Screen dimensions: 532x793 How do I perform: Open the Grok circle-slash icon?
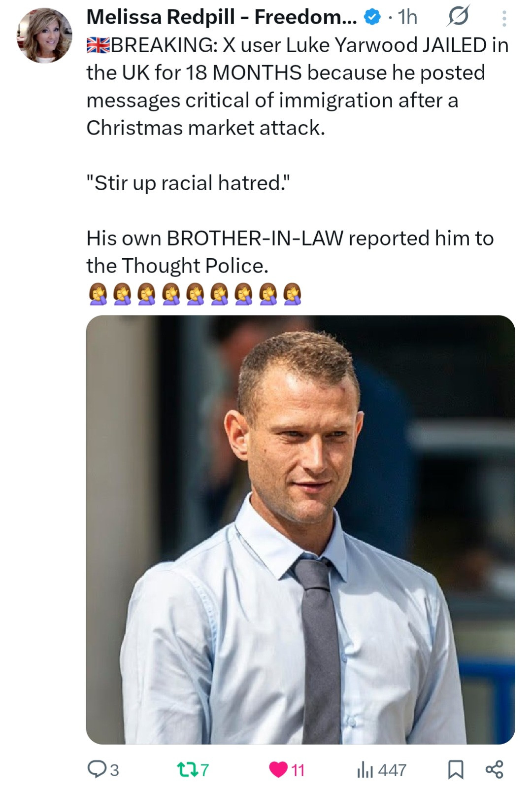(458, 17)
